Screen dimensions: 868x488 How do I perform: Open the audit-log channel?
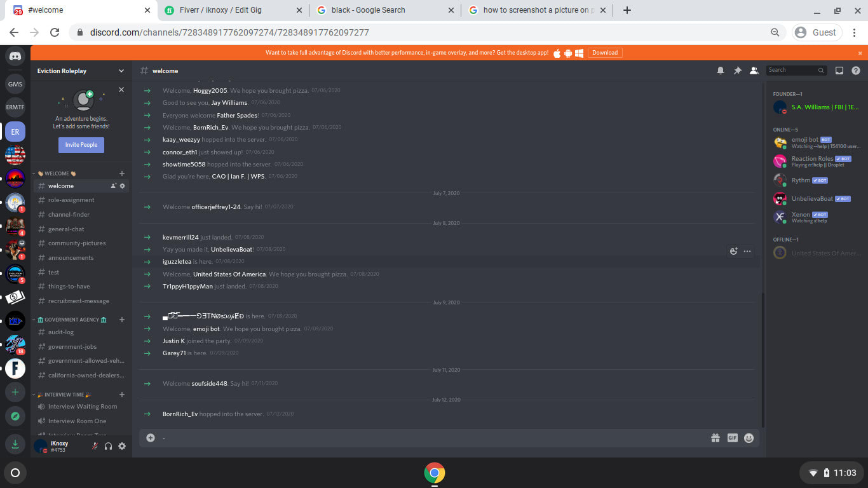[x=81, y=332]
